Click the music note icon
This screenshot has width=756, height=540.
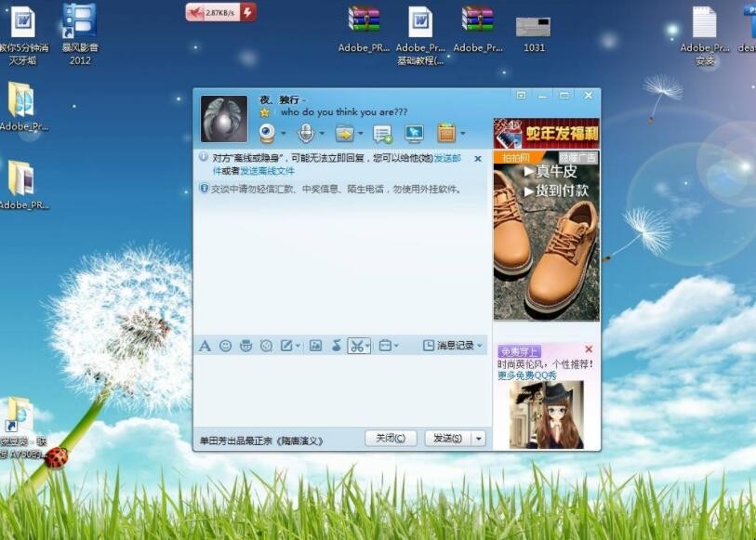pyautogui.click(x=337, y=346)
